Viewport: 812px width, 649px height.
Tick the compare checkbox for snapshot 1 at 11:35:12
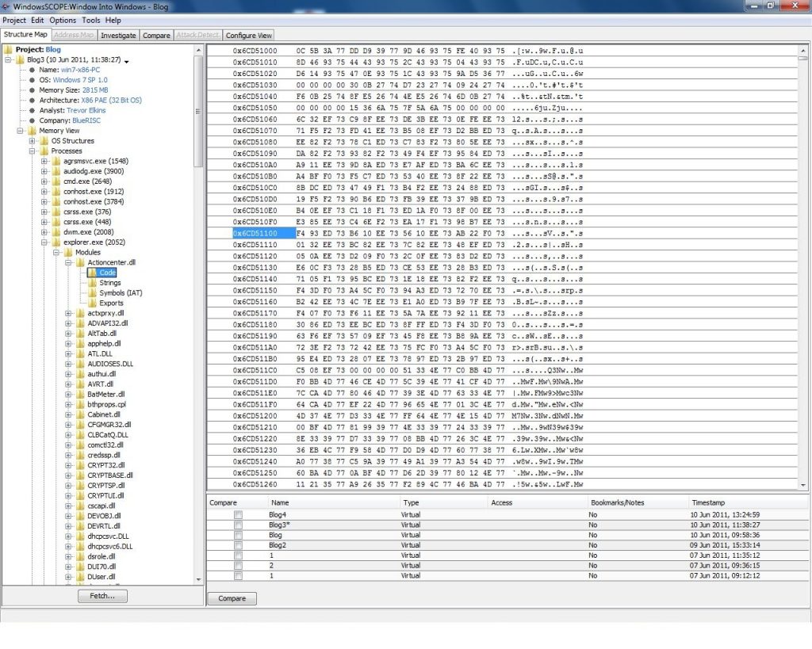click(x=238, y=555)
